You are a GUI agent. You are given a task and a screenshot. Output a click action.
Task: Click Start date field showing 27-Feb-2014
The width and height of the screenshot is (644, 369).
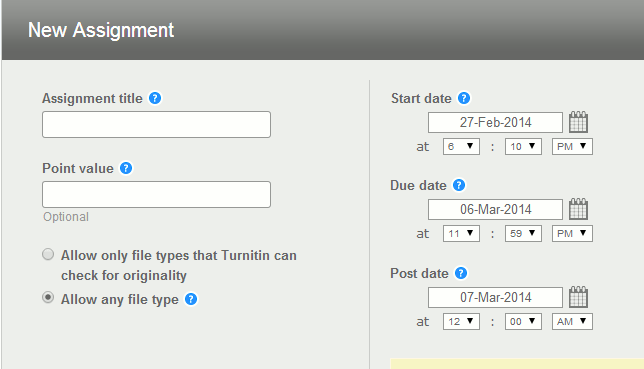[x=495, y=122]
